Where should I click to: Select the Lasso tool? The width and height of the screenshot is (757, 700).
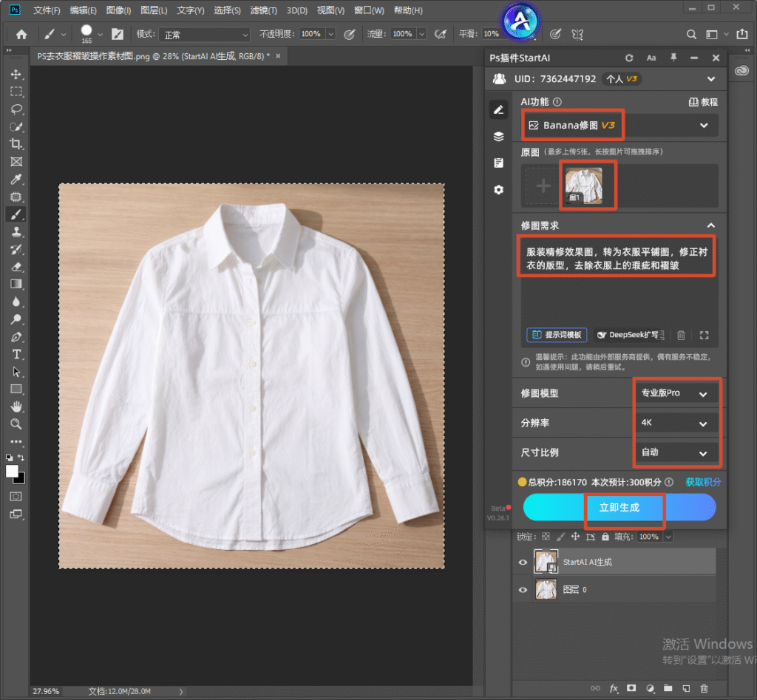16,109
